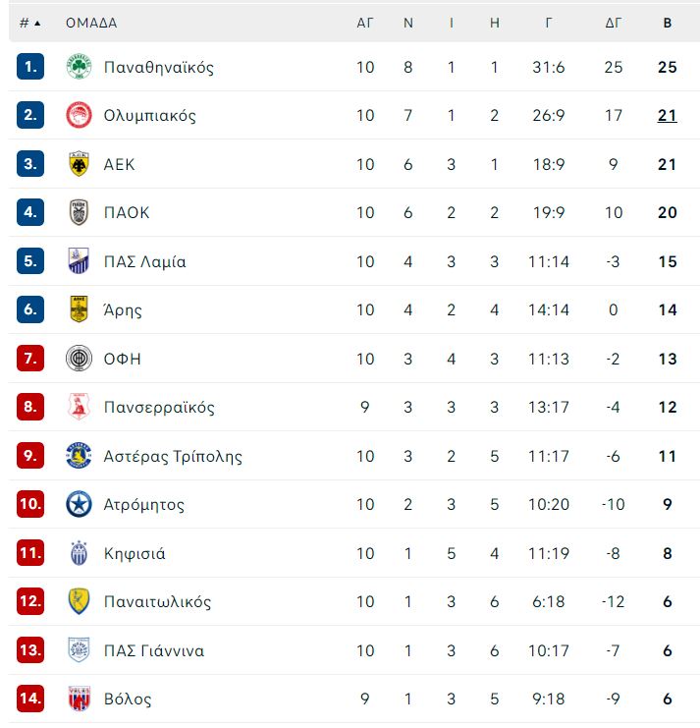700x728 pixels.
Task: Click the ΟΜΑΔΑ column header
Action: pos(91,23)
